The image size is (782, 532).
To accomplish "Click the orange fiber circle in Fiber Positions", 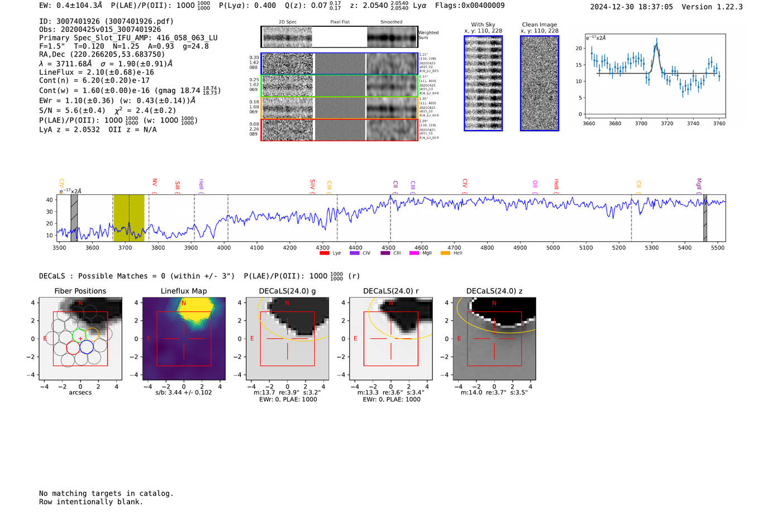I will click(92, 336).
